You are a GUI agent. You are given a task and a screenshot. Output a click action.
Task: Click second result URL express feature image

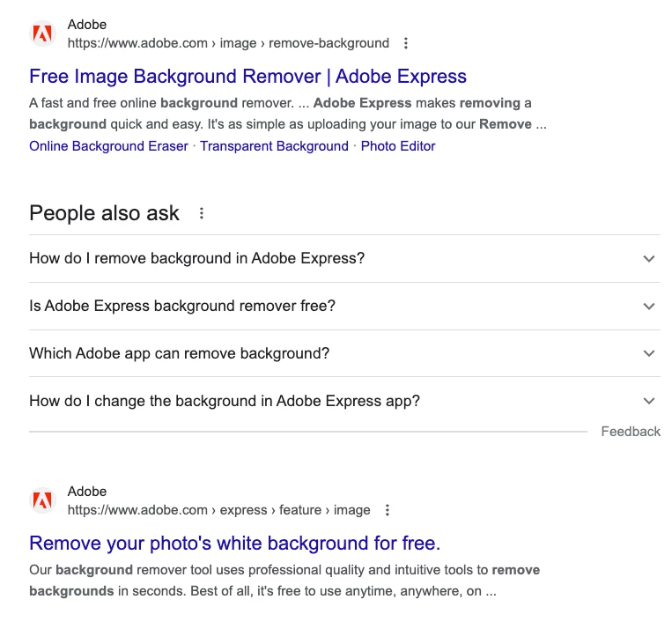click(x=218, y=510)
